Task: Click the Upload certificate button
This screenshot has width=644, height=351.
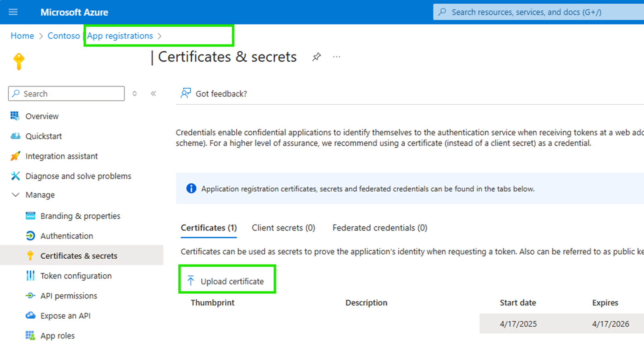Action: coord(227,281)
